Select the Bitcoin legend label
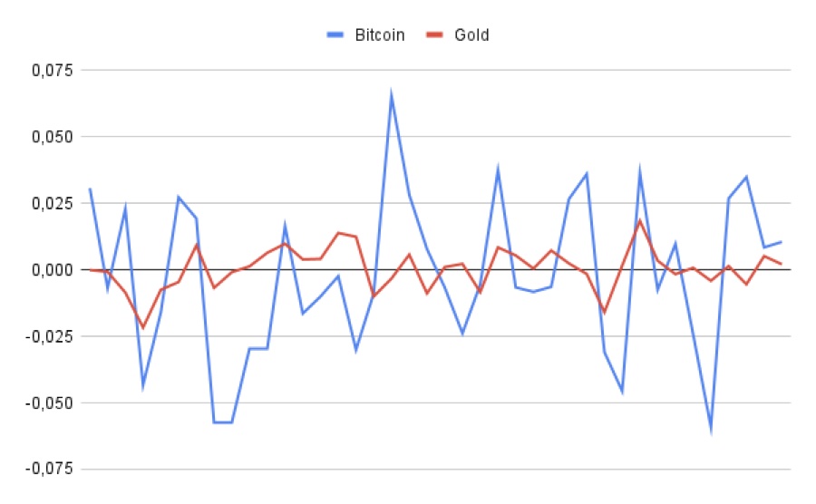The height and width of the screenshot is (504, 816). 380,35
